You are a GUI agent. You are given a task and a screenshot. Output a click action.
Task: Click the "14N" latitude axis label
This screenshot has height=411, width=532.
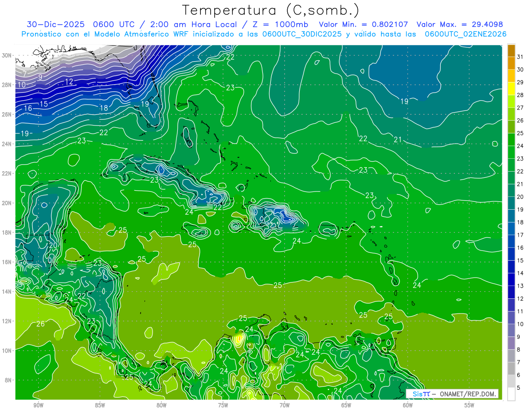[x=7, y=292]
